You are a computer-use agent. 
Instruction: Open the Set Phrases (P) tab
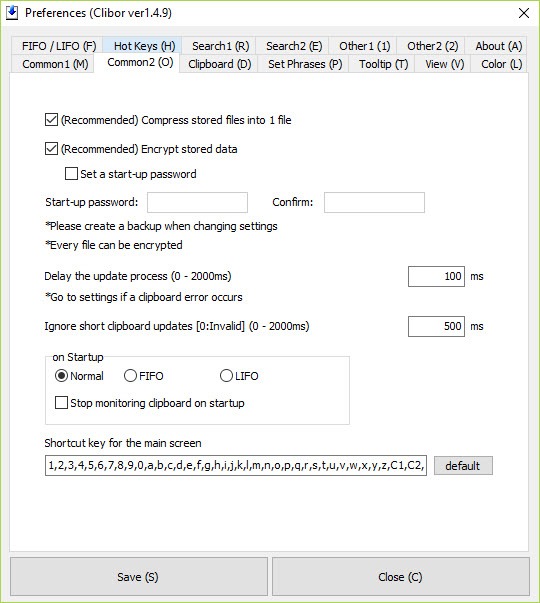[x=305, y=64]
